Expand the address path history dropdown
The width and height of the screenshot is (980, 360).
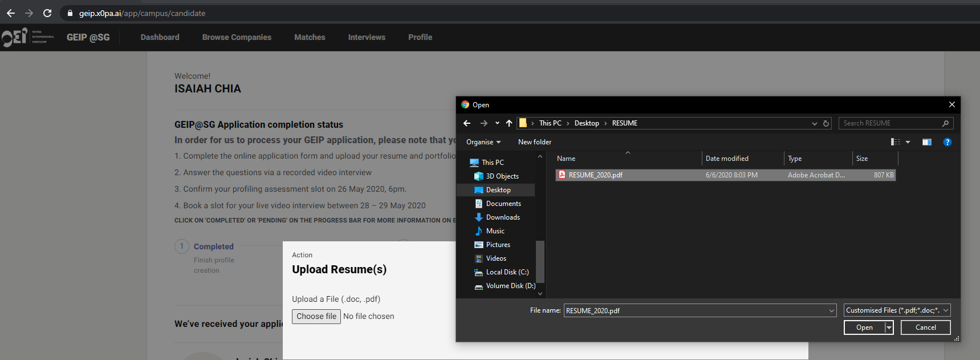tap(814, 123)
